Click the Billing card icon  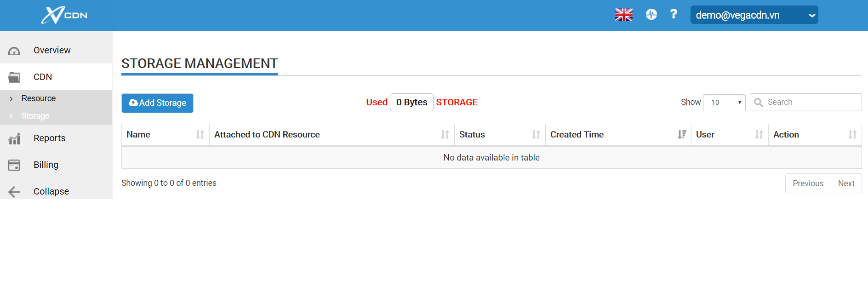point(14,165)
